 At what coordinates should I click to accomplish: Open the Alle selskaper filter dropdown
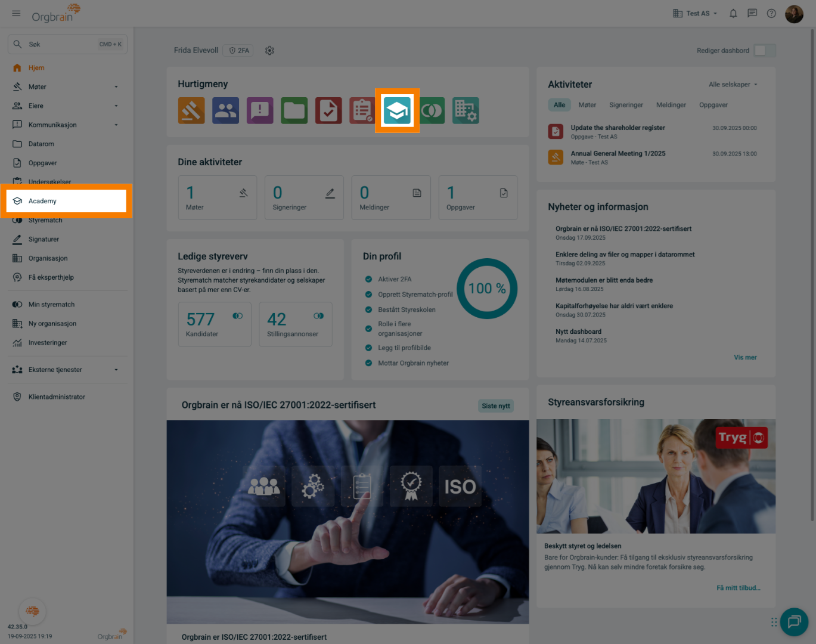coord(733,85)
